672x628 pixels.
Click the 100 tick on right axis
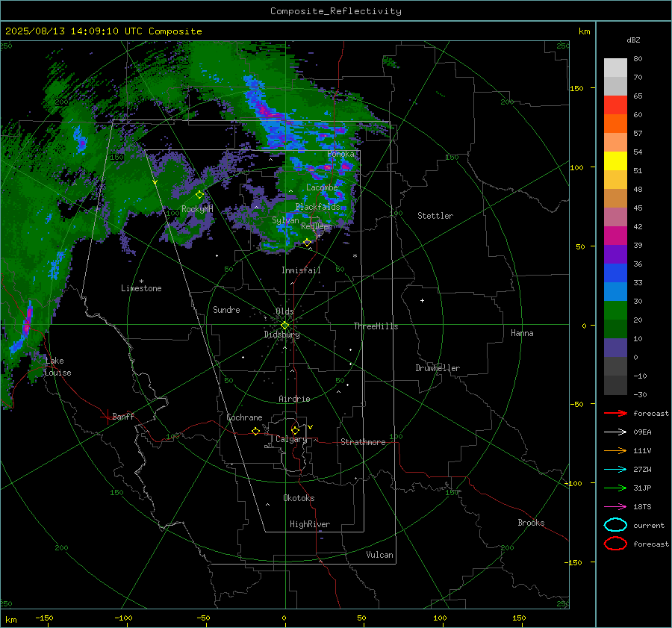[x=576, y=167]
